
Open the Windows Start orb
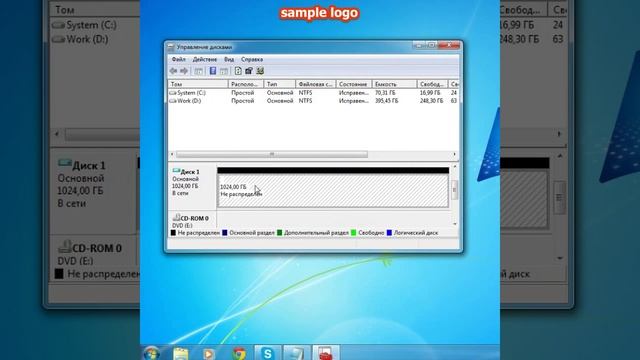tap(151, 353)
